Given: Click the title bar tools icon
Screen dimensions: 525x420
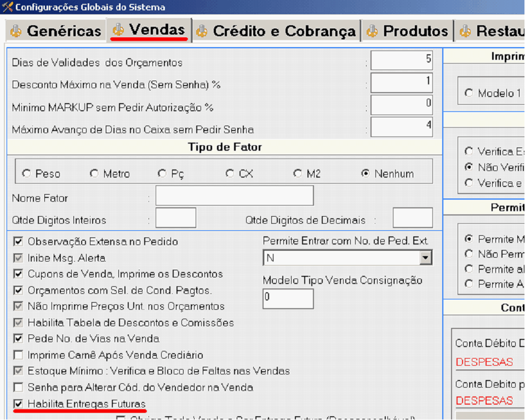Looking at the screenshot, I should click(x=7, y=7).
